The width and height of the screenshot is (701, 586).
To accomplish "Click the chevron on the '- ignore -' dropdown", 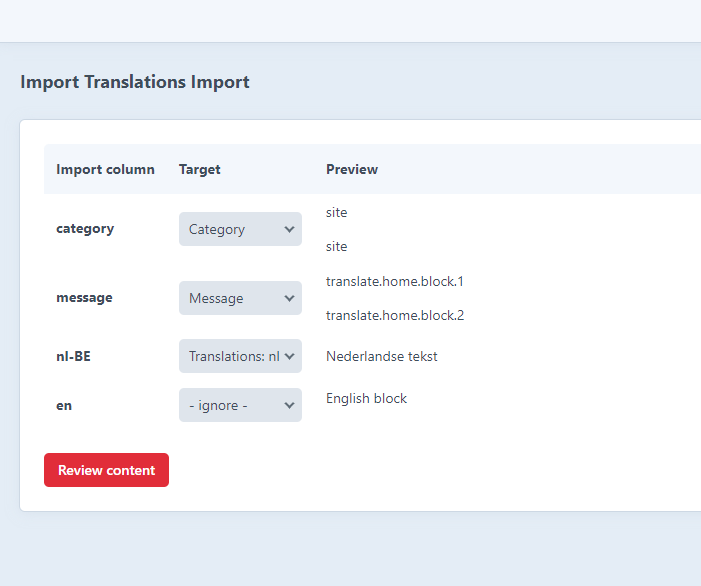I will (290, 405).
